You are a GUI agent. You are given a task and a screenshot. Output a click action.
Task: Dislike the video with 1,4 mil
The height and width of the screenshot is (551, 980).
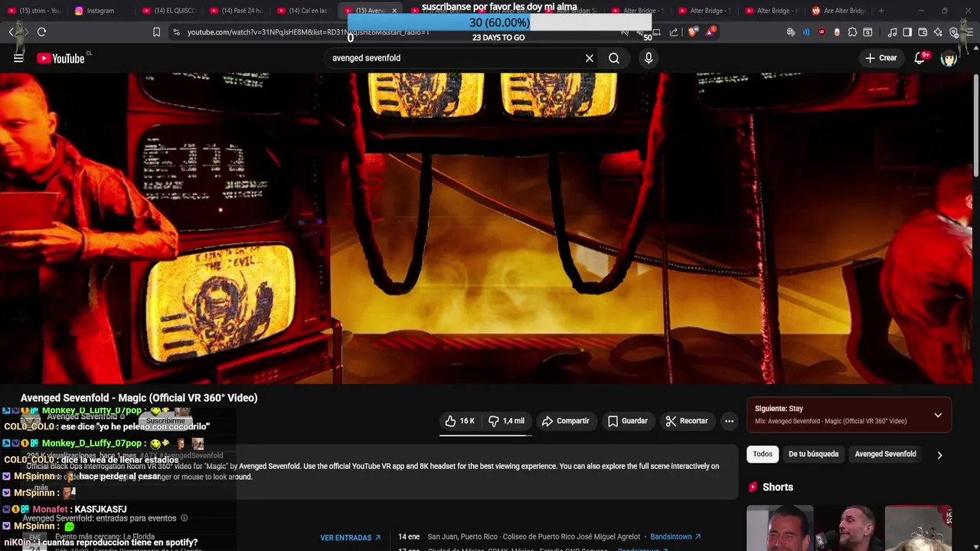pos(507,421)
